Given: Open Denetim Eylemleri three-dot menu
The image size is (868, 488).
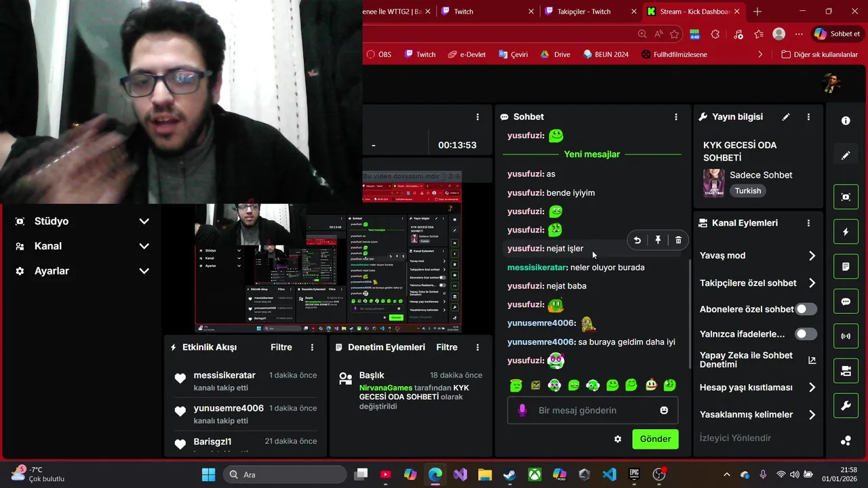Looking at the screenshot, I should pos(477,347).
